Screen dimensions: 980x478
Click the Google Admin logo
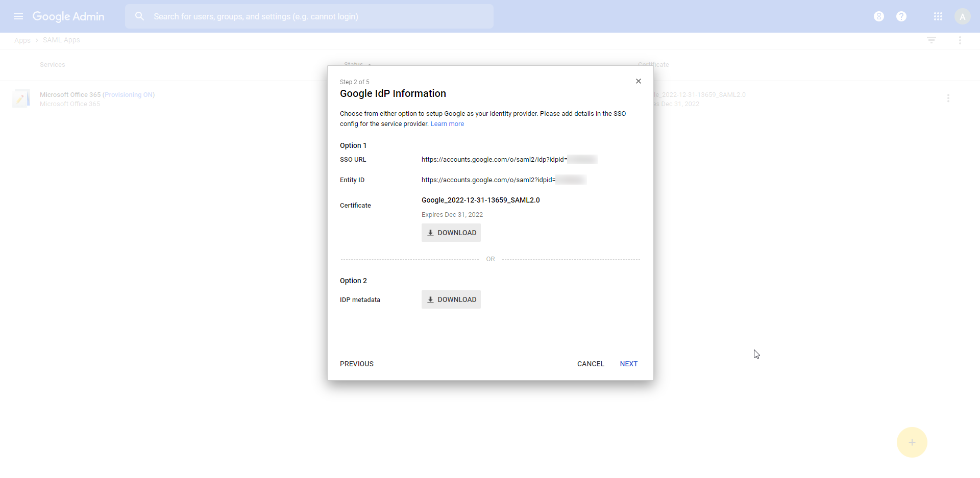[68, 16]
